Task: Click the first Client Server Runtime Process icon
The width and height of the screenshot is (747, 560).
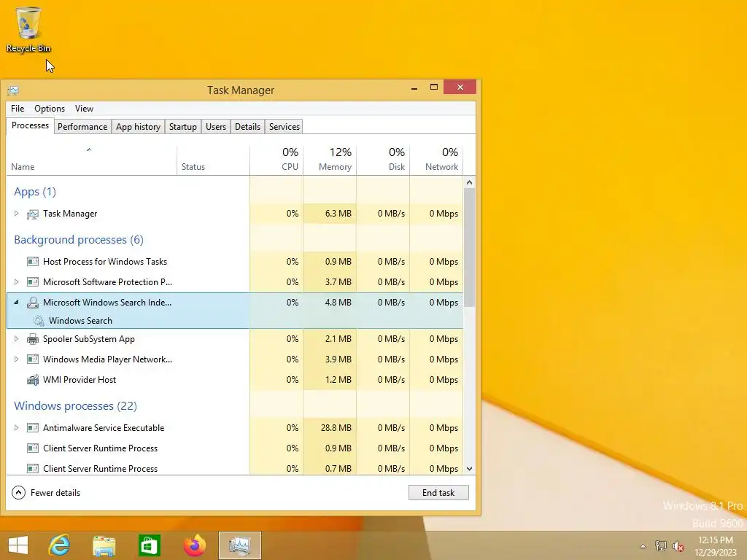Action: [x=32, y=448]
